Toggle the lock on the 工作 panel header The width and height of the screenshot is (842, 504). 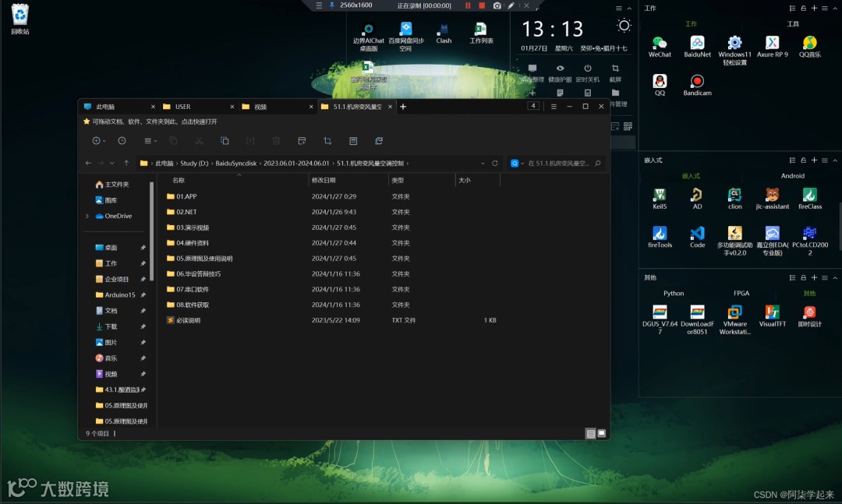pos(803,8)
